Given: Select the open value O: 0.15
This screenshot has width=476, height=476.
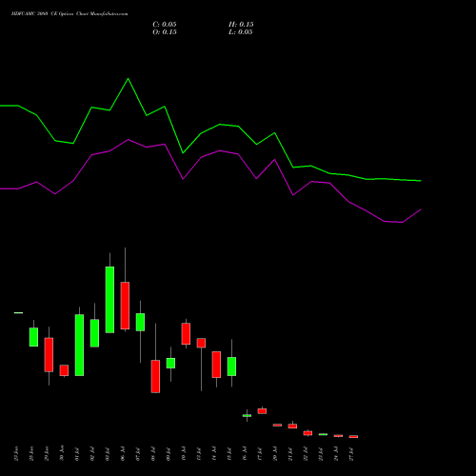Looking at the screenshot, I should pyautogui.click(x=165, y=32).
